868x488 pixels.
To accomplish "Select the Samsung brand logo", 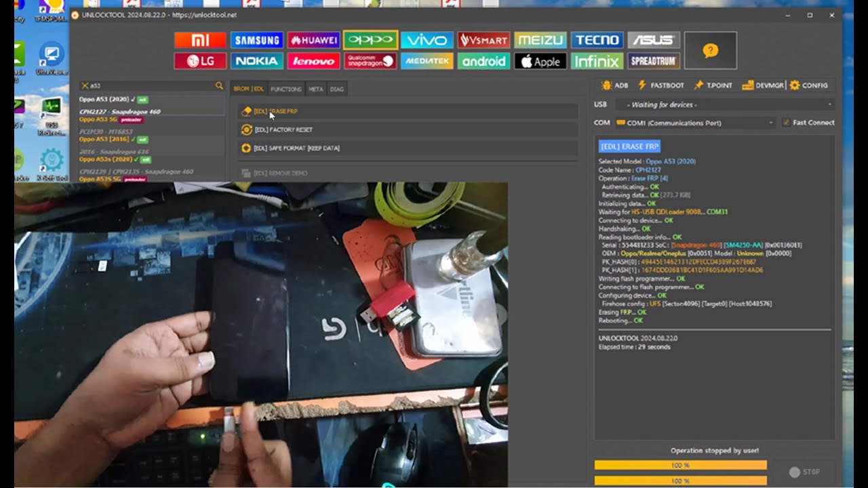I will (257, 41).
